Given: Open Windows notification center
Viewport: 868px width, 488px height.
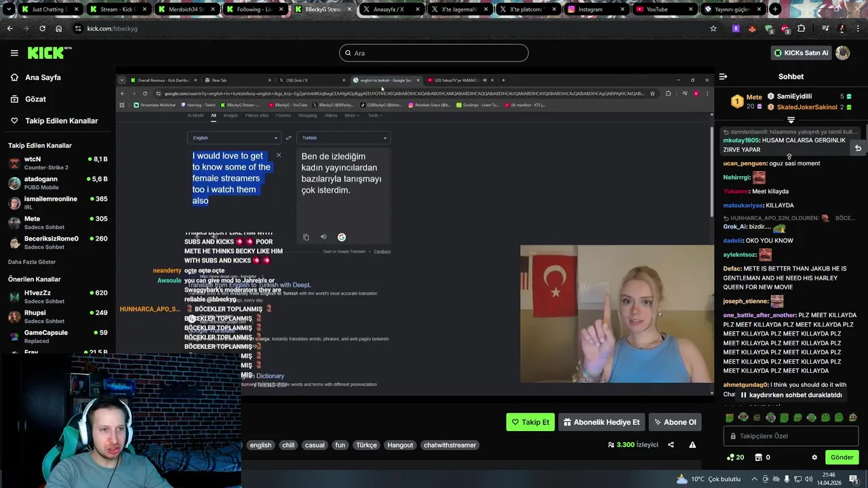Looking at the screenshot, I should pyautogui.click(x=854, y=479).
